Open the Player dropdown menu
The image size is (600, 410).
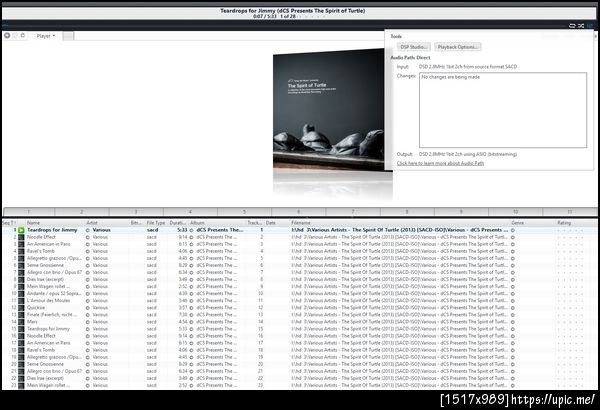tap(46, 36)
